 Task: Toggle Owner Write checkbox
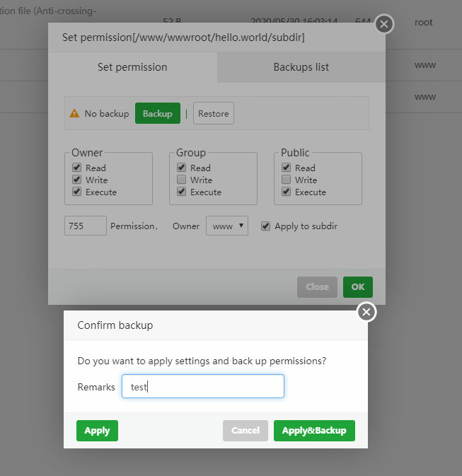(x=76, y=180)
